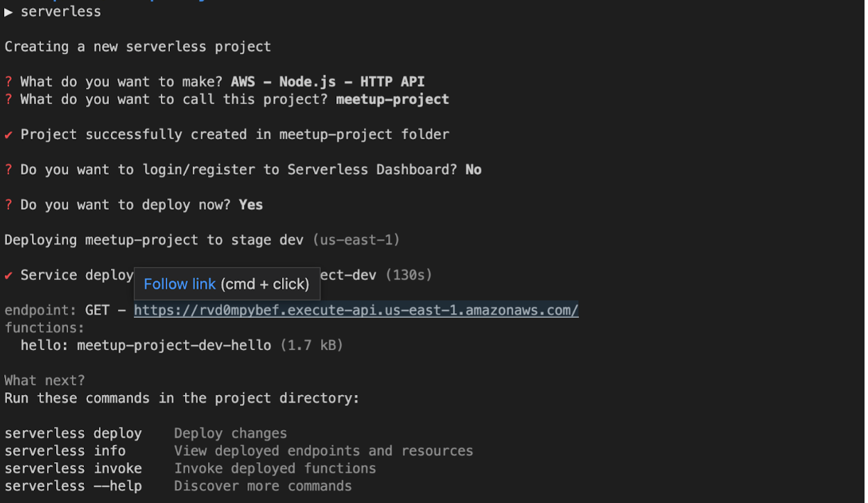Click the "serverless --help" command text
Viewport: 868px width, 503px height.
pyautogui.click(x=73, y=486)
